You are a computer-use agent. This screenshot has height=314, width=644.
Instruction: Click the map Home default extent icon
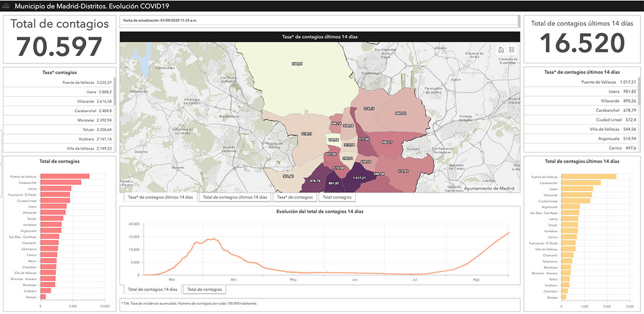501,50
